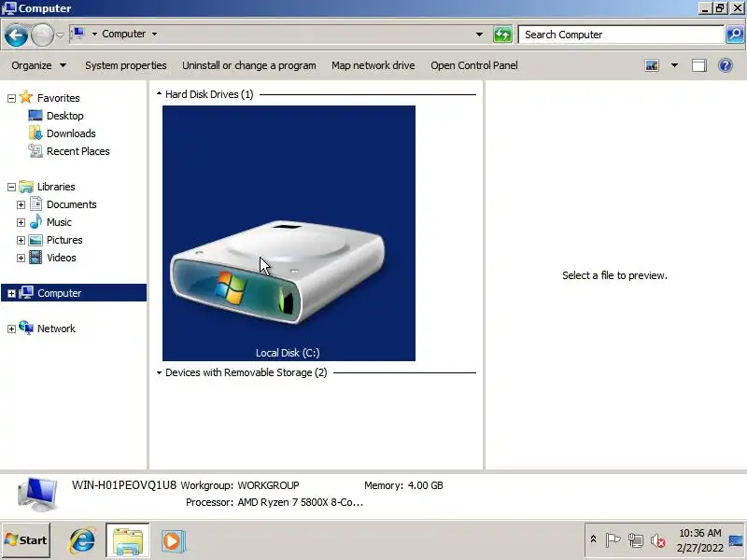Click the AMD Ryzen processor text
This screenshot has height=560, width=747.
tap(300, 502)
